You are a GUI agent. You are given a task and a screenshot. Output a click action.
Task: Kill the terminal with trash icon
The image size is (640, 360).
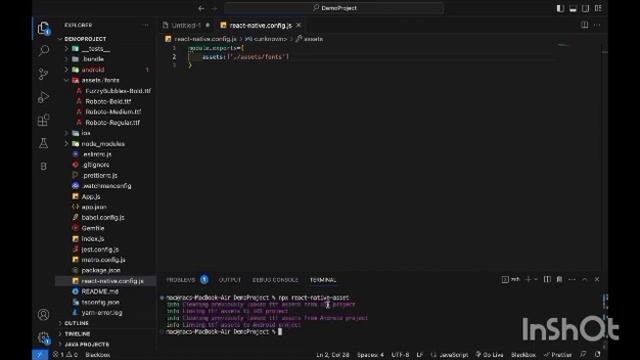point(559,280)
